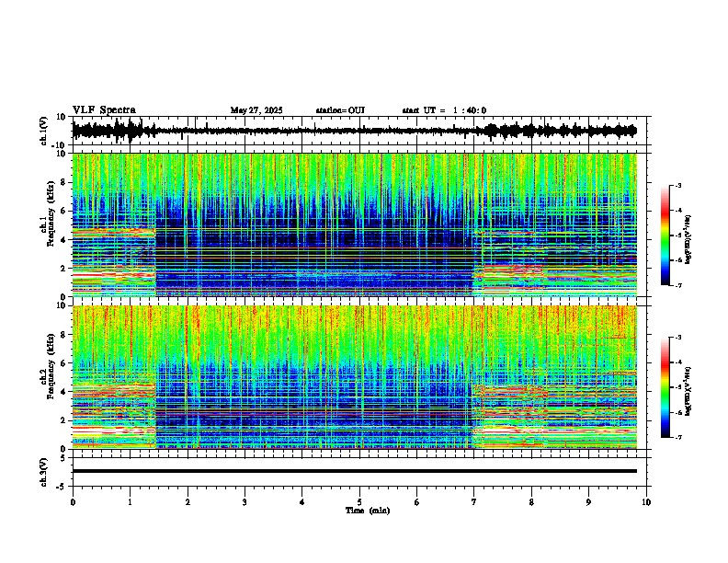This screenshot has height=563, width=728.
Task: Click time tick label '2' on bottom axis
Action: [x=188, y=502]
